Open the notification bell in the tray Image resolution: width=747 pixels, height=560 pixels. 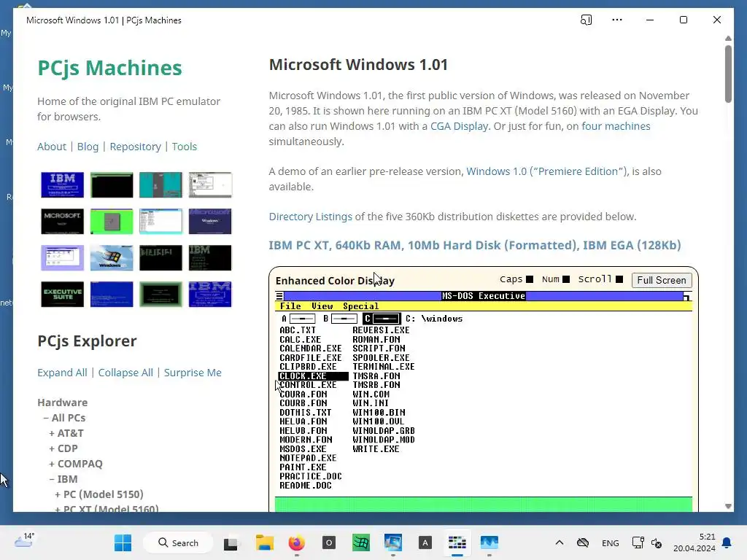727,542
